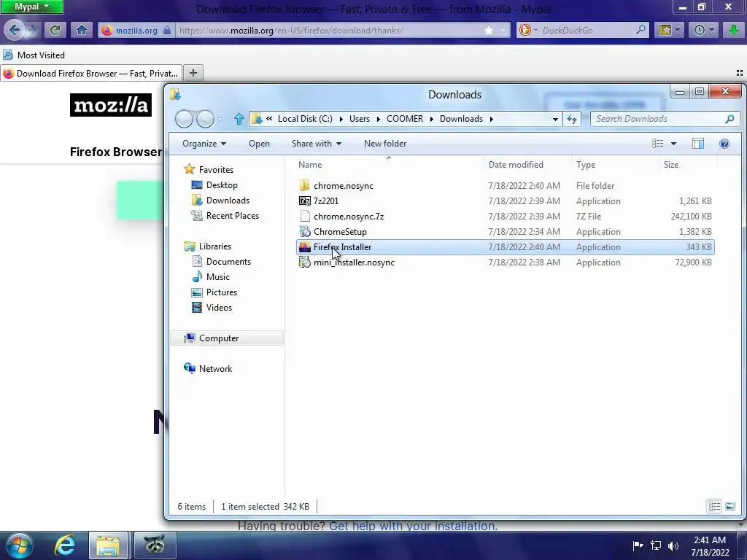Open Windows Explorer from the taskbar
This screenshot has width=747, height=560.
coord(109,545)
